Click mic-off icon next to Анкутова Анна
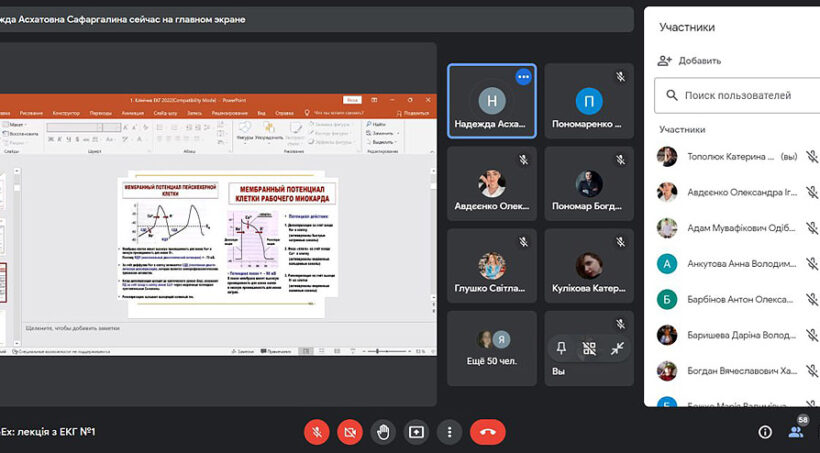This screenshot has width=820, height=453. point(812,264)
